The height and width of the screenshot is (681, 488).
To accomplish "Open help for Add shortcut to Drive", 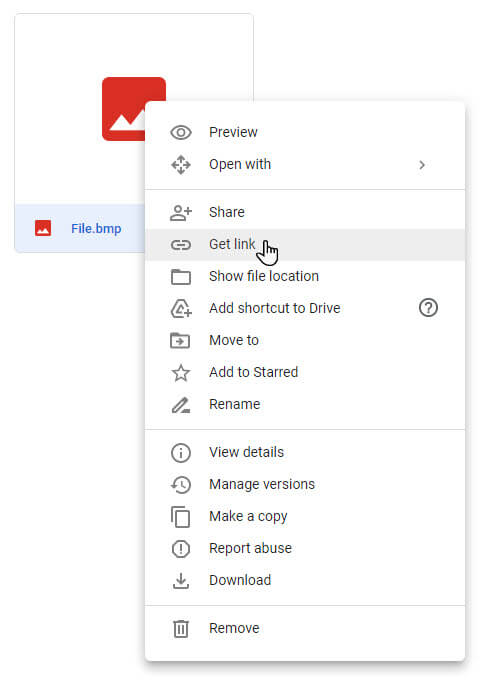I will click(x=428, y=308).
